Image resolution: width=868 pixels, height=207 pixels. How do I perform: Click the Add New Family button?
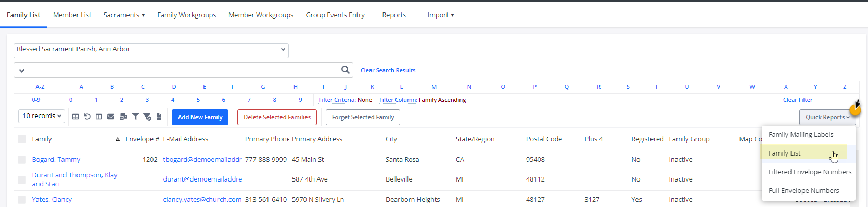[x=200, y=117]
